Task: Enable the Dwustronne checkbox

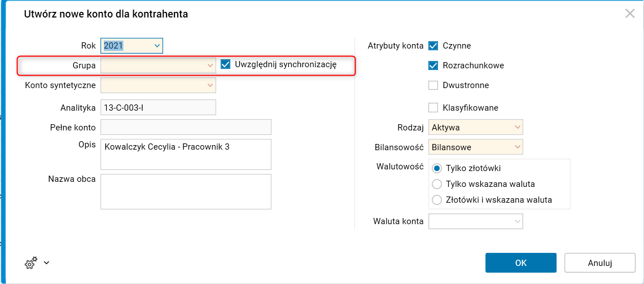Action: tap(433, 86)
